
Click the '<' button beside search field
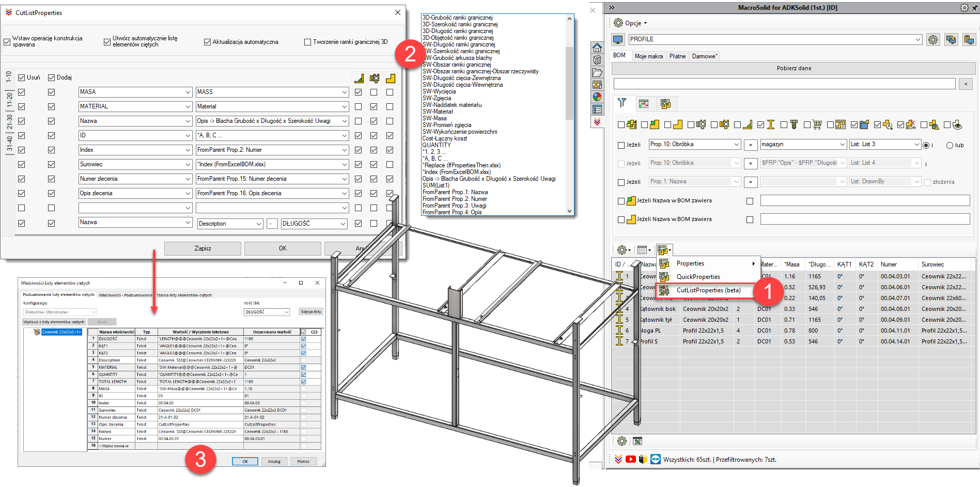coord(966,84)
